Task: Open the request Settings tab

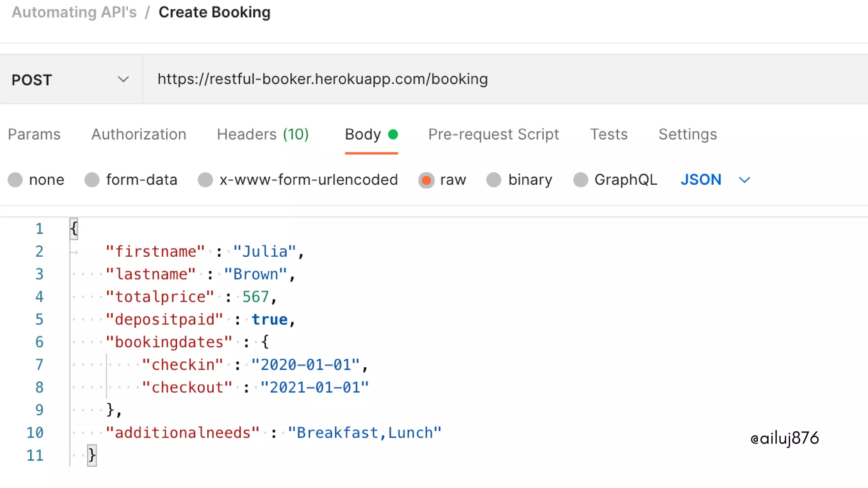Action: [x=687, y=134]
